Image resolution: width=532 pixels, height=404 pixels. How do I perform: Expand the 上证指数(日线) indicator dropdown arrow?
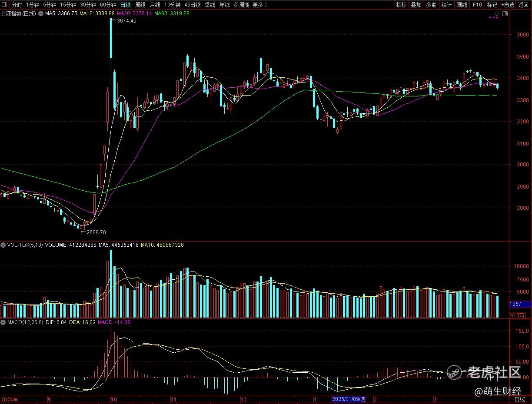42,13
